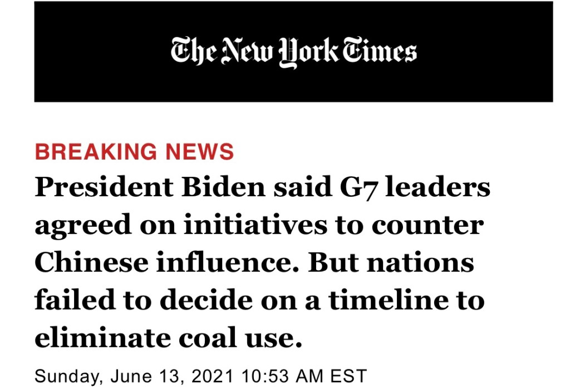Click The New York Times logo

pos(293,52)
